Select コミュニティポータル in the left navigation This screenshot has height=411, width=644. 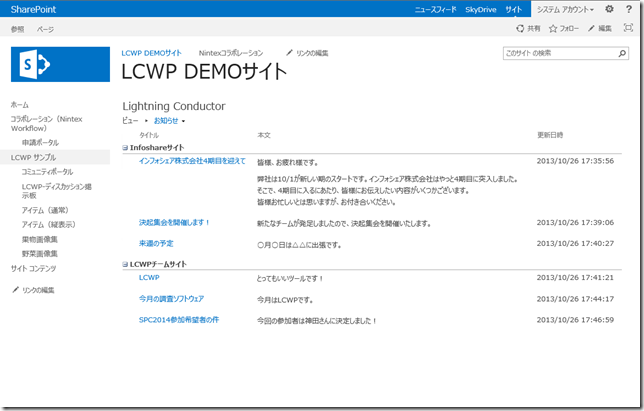(47, 172)
